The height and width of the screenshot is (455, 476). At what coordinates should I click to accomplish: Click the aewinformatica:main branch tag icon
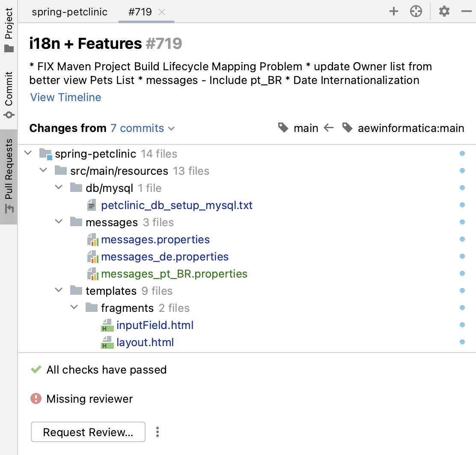click(x=348, y=128)
